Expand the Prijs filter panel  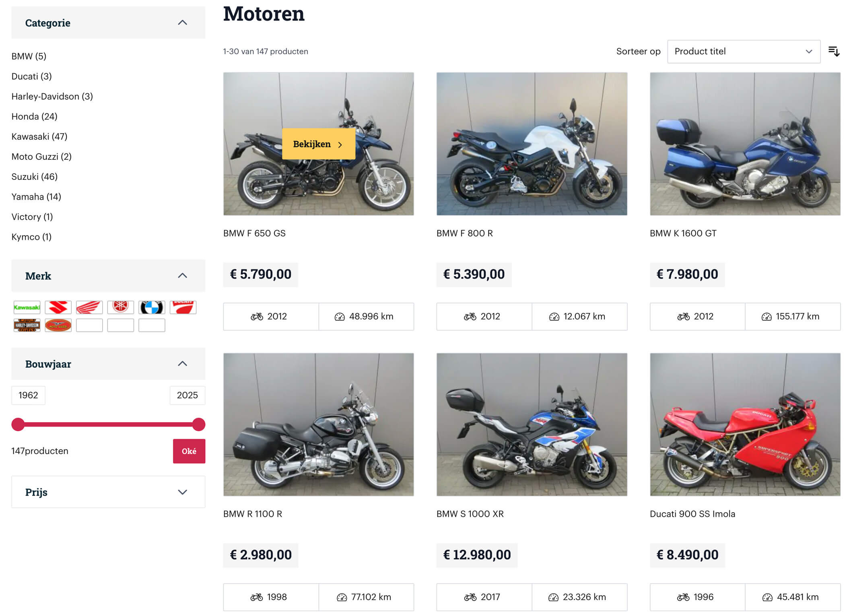pyautogui.click(x=182, y=492)
